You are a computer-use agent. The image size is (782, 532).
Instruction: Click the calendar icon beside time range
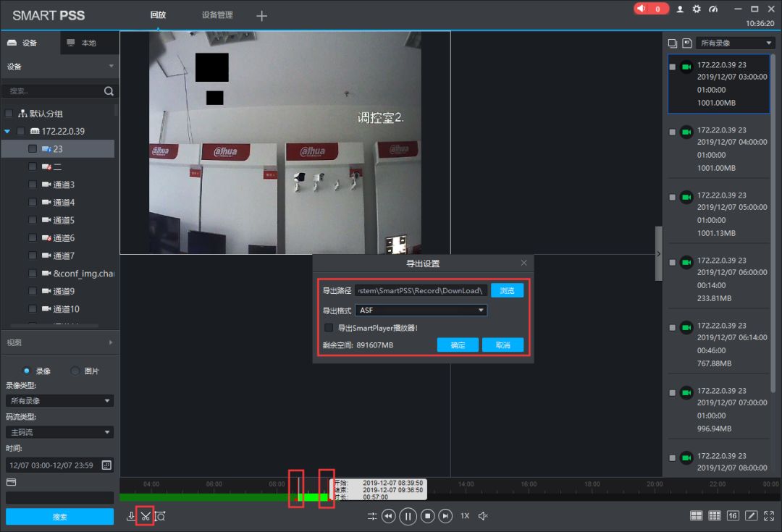click(x=106, y=465)
